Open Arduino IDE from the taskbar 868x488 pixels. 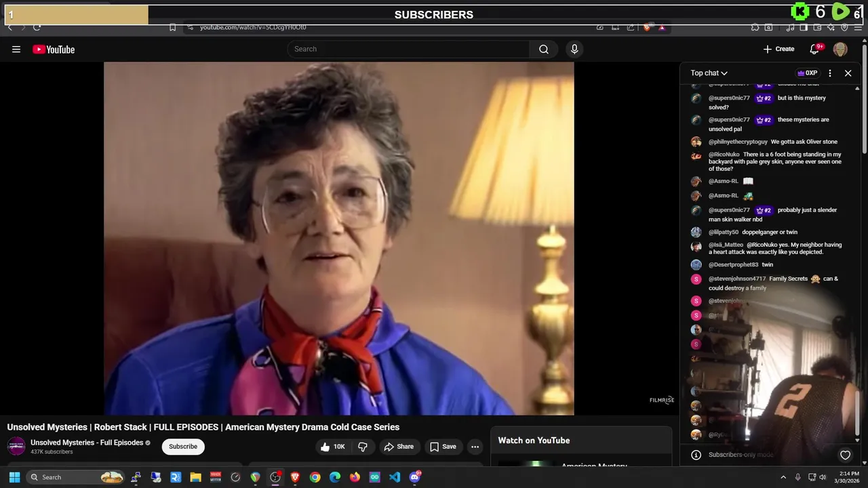[x=375, y=477]
